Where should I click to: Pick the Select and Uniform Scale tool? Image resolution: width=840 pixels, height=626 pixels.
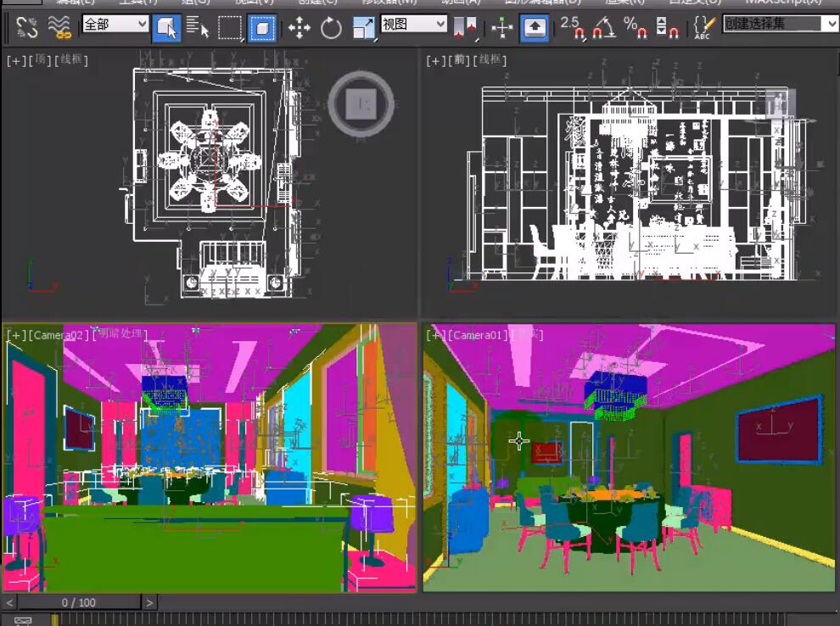click(363, 28)
